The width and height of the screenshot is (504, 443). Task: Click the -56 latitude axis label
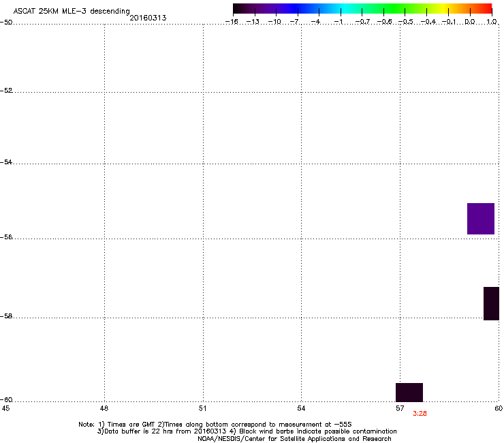point(6,237)
